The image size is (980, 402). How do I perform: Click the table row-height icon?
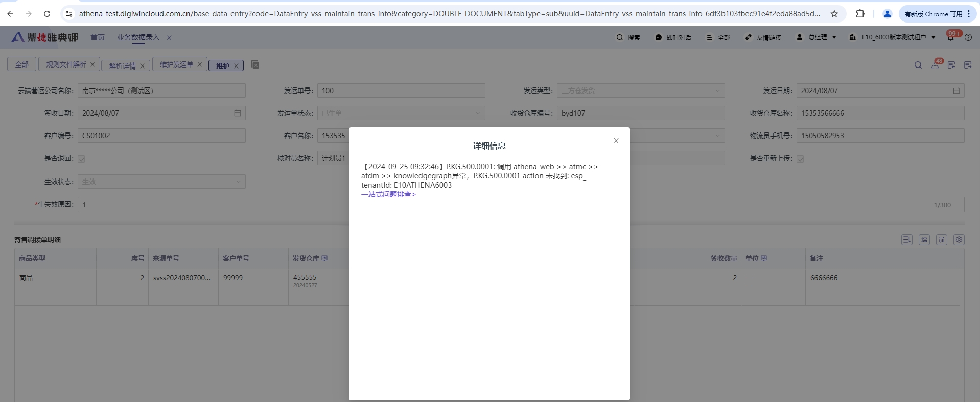pos(924,240)
